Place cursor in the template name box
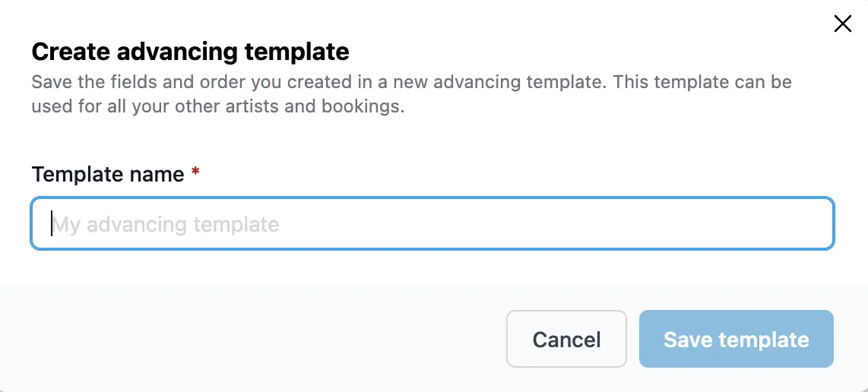The width and height of the screenshot is (868, 392). 432,224
